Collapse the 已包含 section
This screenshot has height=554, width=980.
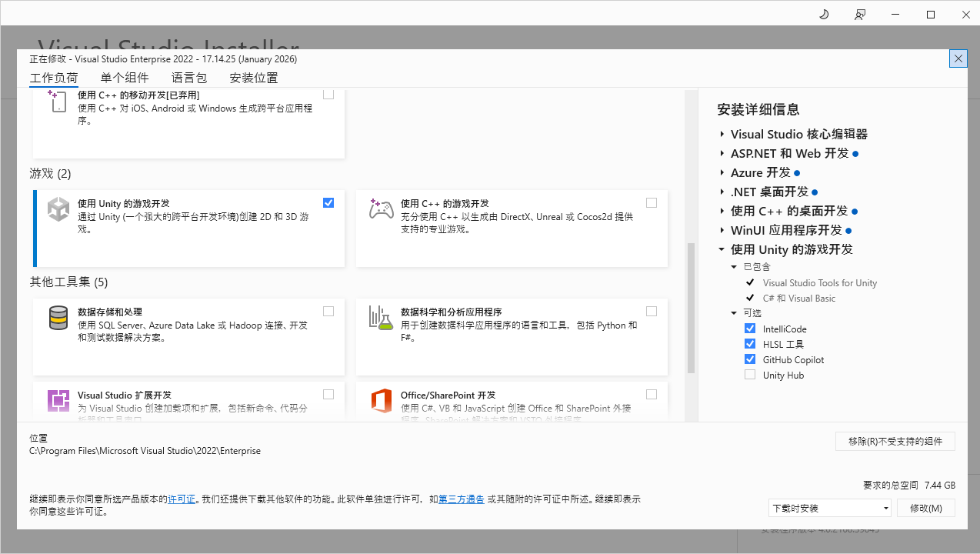(x=734, y=267)
